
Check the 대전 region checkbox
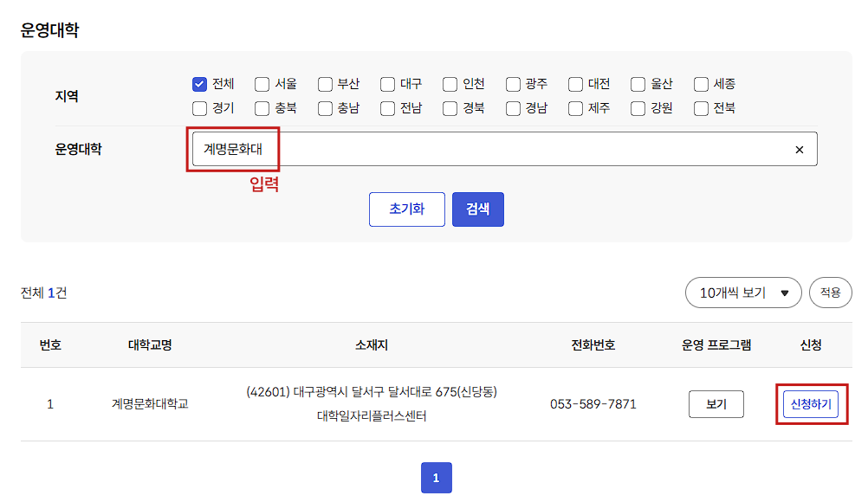click(575, 84)
